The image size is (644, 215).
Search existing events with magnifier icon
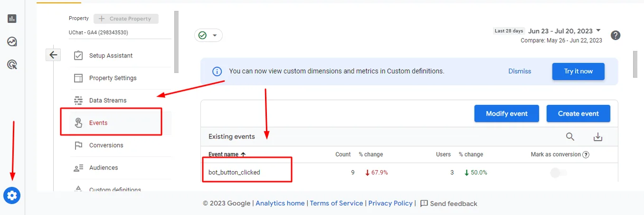[x=570, y=137]
